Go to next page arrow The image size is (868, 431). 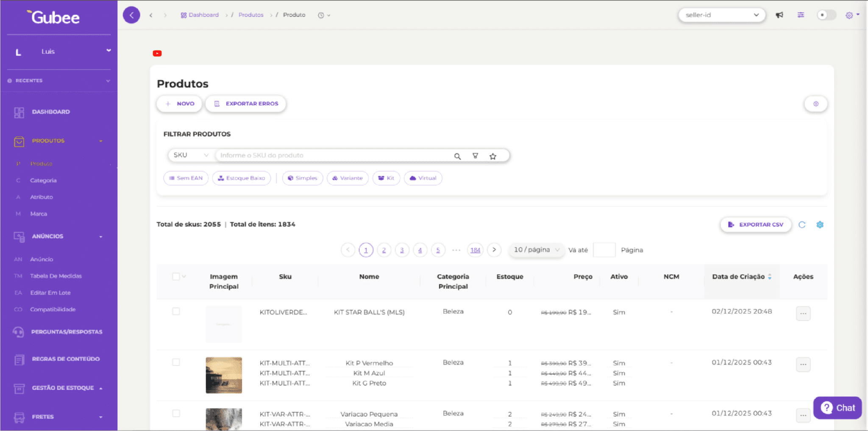pos(494,250)
